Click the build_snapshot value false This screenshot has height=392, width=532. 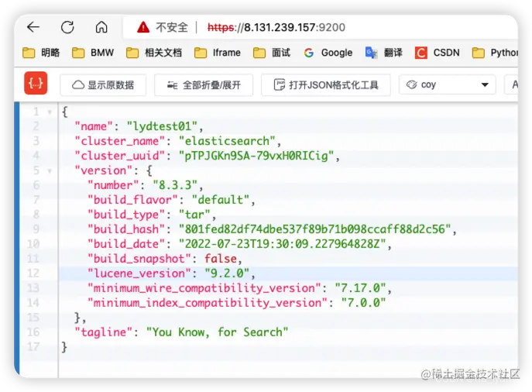(x=221, y=259)
